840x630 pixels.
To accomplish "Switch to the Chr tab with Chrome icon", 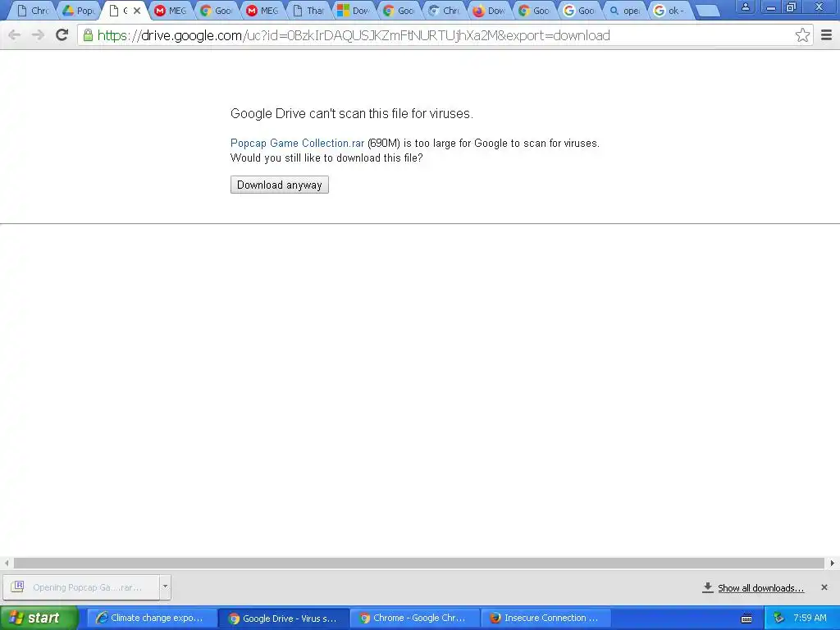I will (x=444, y=11).
